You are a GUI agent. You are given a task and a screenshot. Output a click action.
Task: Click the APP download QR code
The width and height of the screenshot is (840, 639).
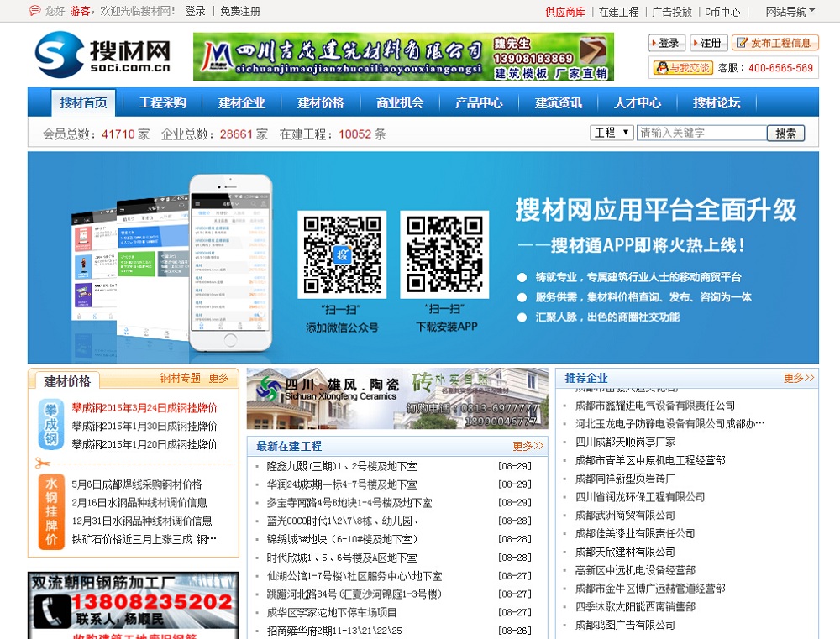coord(444,254)
